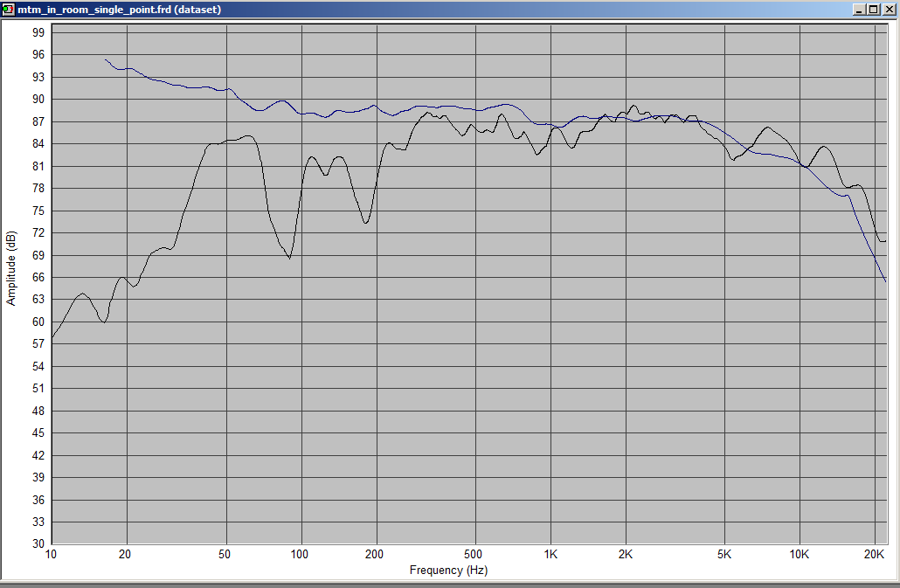
Task: Click the 69 amplitude axis value
Action: 38,255
